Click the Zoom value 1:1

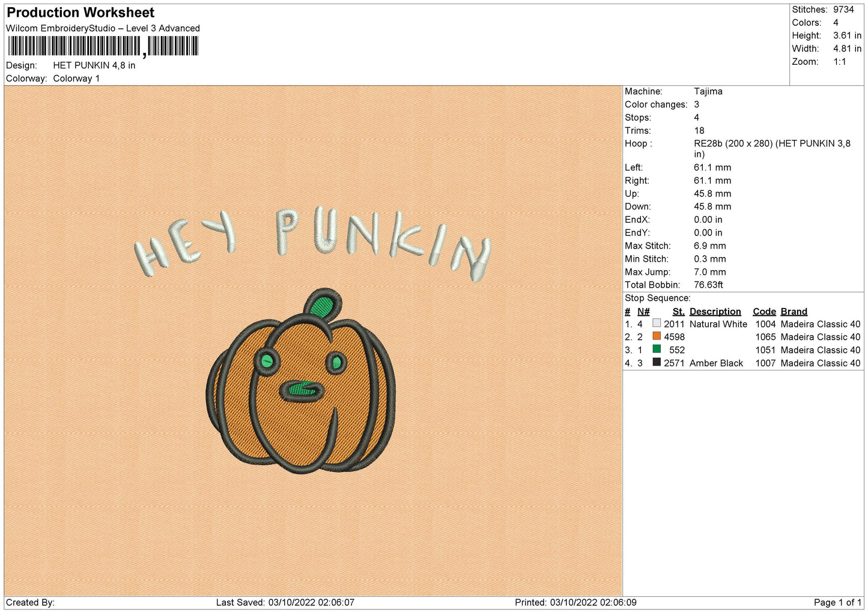[839, 62]
